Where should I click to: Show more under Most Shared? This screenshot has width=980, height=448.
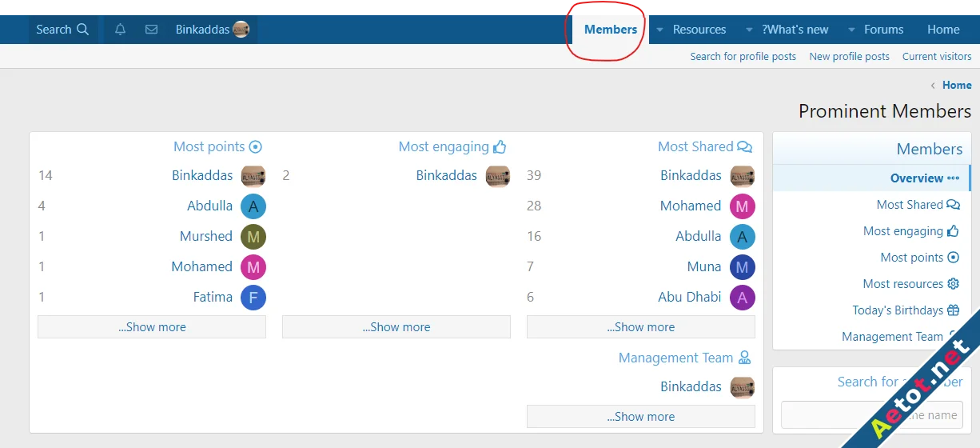point(641,327)
